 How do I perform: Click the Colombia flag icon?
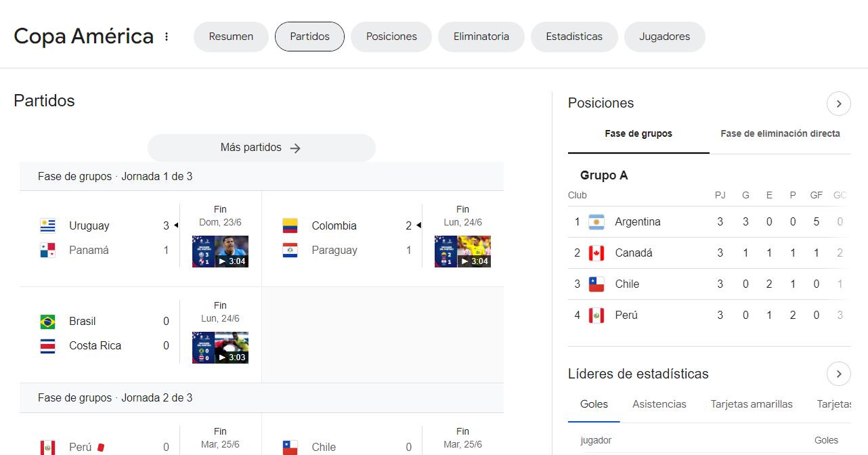[x=290, y=225]
